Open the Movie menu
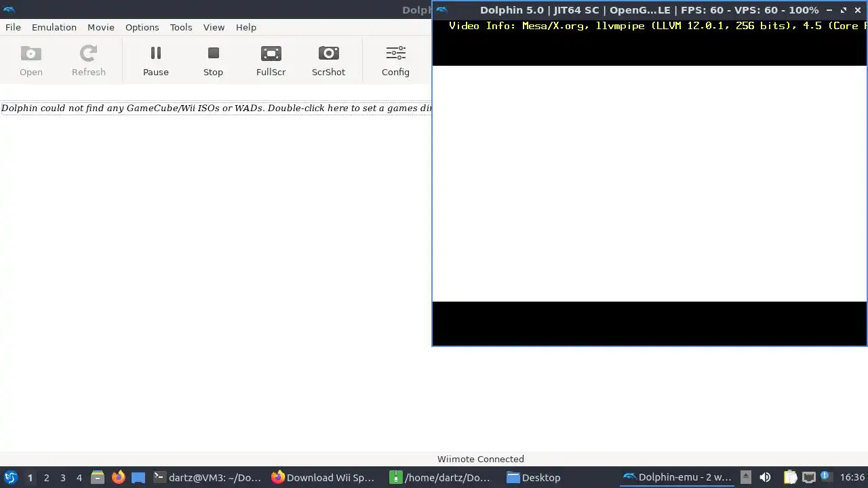 pos(100,27)
